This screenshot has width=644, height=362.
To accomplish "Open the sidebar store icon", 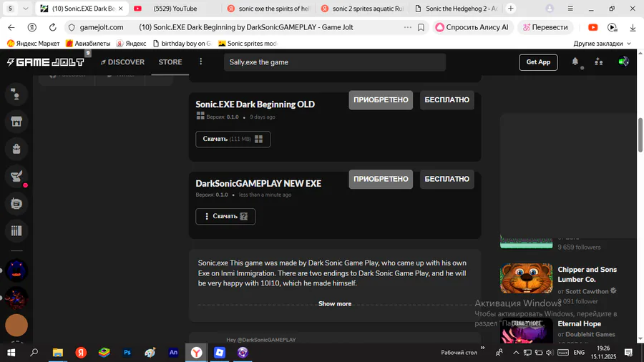I will coord(16,122).
